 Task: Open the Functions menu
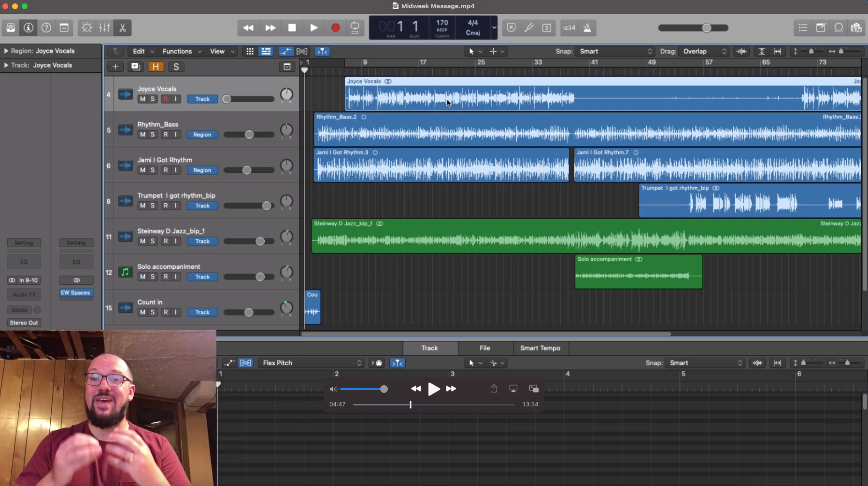[182, 51]
